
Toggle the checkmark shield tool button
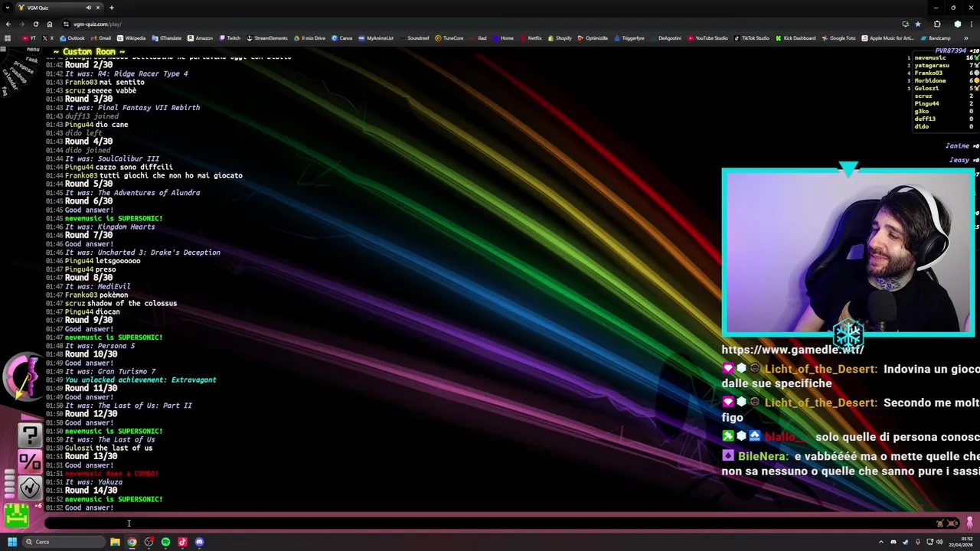(30, 487)
